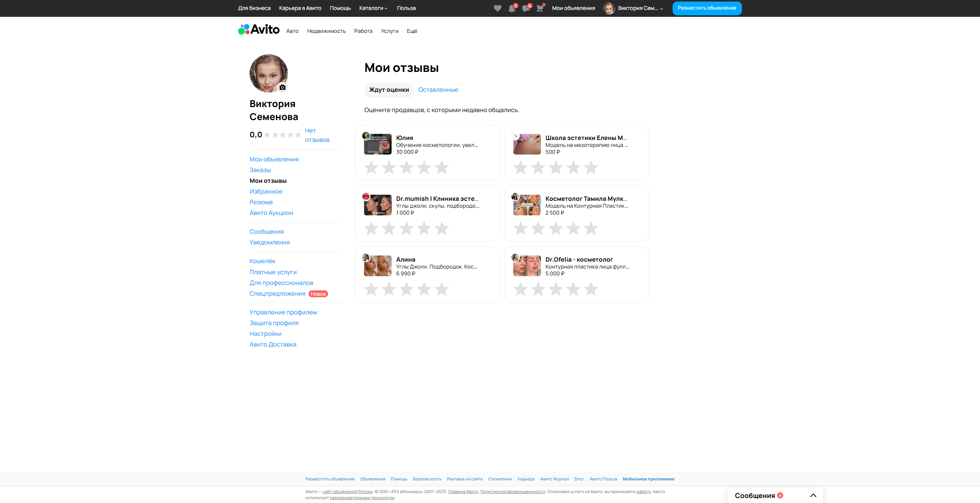Rate Косметолог Тамила three stars
Screen dimensions: 980x503
pos(556,228)
